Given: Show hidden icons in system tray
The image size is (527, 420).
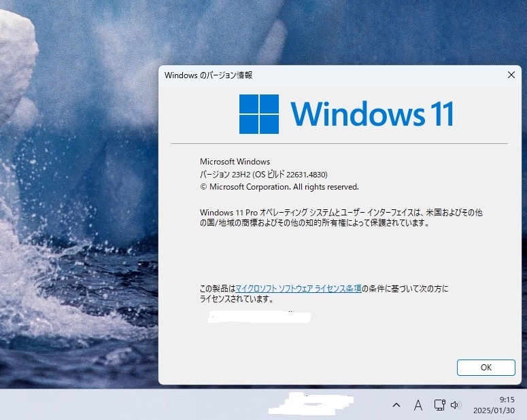Looking at the screenshot, I should tap(396, 405).
